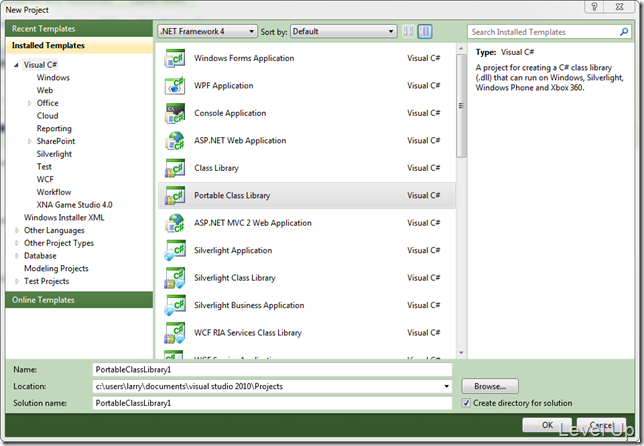Screen dimensions: 644x446
Task: Click the Class Library template icon
Action: coord(175,168)
